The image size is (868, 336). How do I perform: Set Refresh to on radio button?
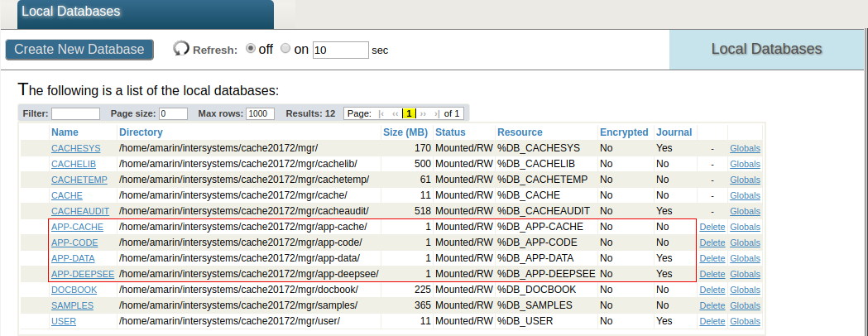[x=286, y=49]
